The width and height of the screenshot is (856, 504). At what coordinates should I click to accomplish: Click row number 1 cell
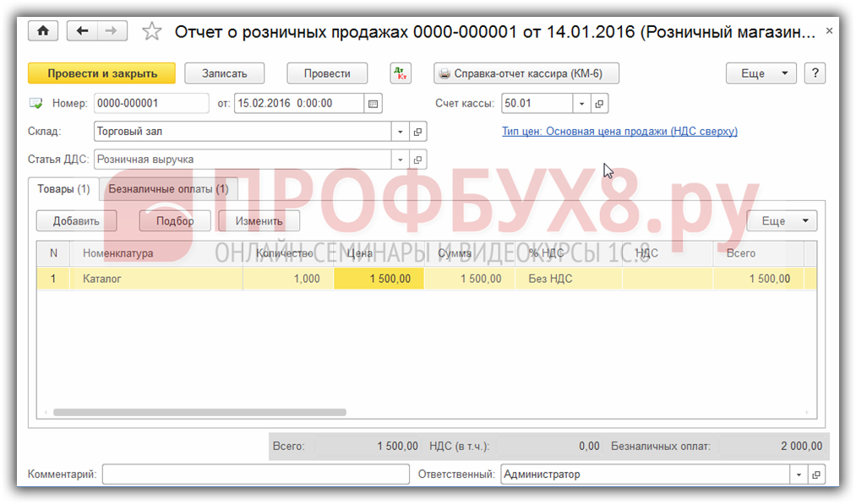[x=53, y=279]
